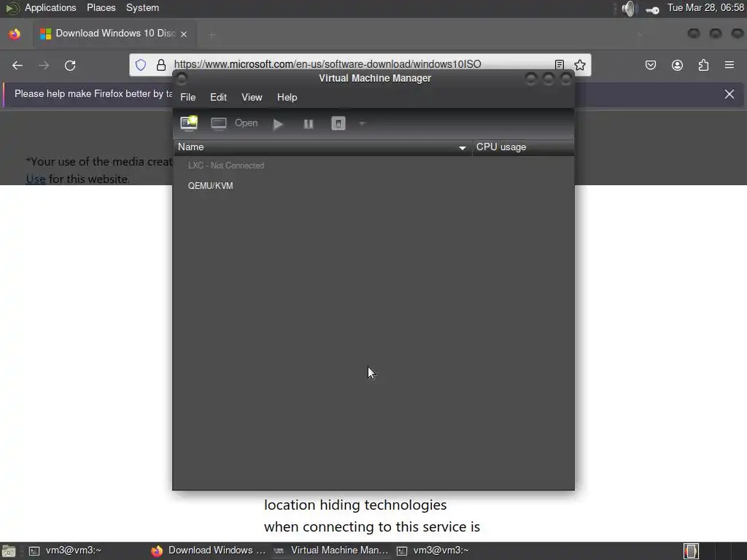Open the Pocket save icon
The width and height of the screenshot is (747, 560).
(x=650, y=65)
